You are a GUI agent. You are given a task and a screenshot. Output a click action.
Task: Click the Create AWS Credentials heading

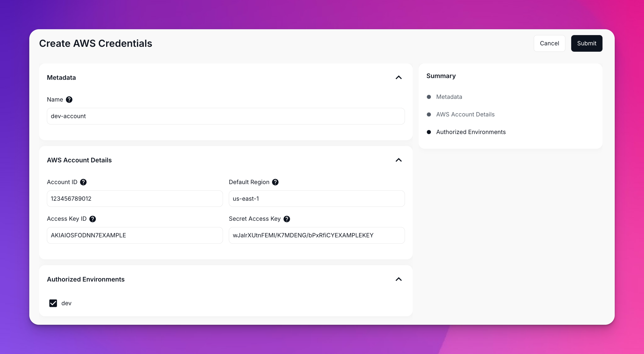click(95, 43)
